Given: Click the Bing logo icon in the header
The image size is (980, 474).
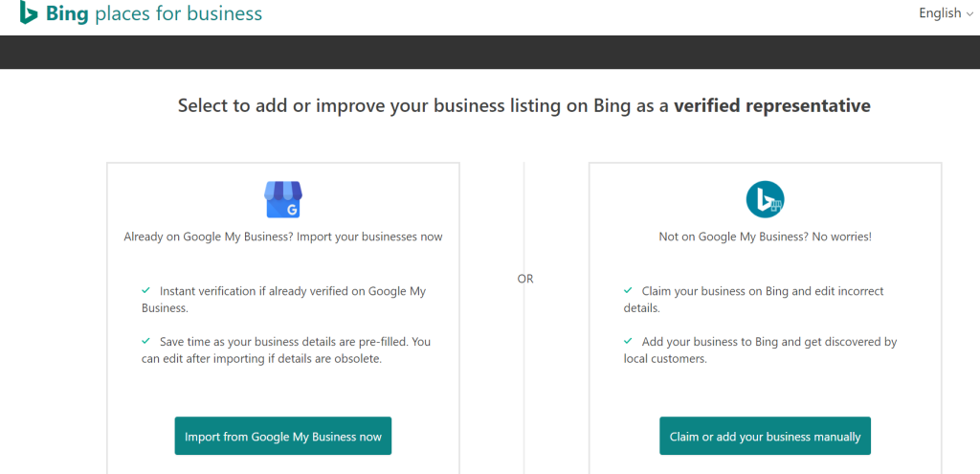Looking at the screenshot, I should [28, 12].
